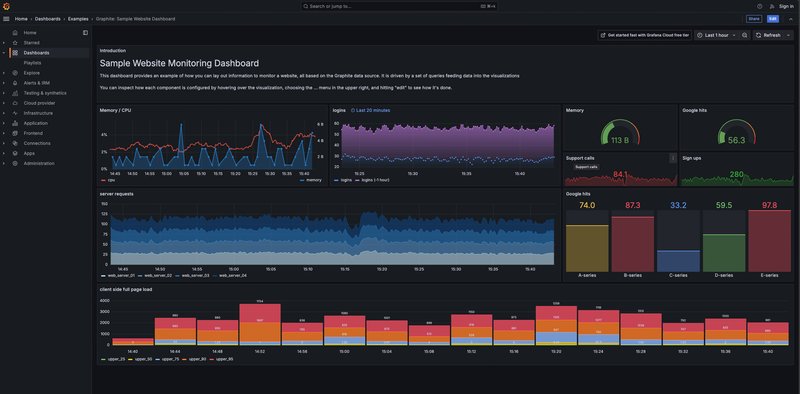The height and width of the screenshot is (394, 800).
Task: Open Playlists in the sidebar
Action: tap(32, 63)
